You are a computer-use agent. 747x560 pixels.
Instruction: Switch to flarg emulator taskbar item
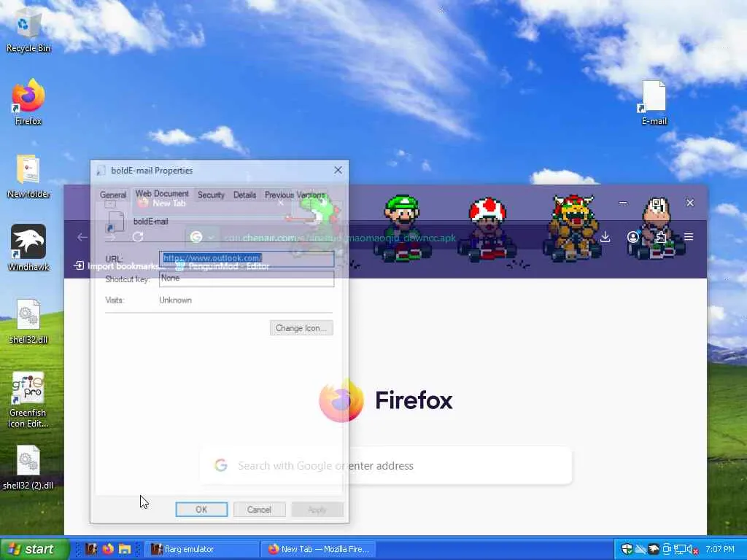pyautogui.click(x=201, y=549)
